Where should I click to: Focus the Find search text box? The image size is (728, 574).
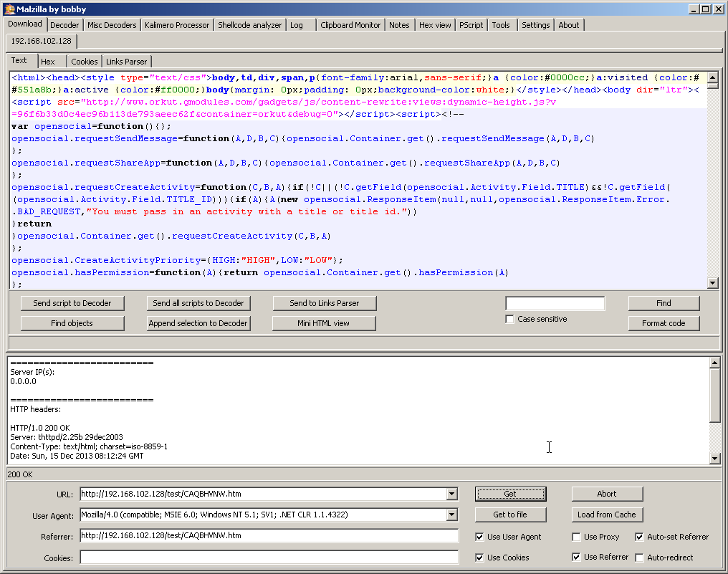(x=555, y=303)
